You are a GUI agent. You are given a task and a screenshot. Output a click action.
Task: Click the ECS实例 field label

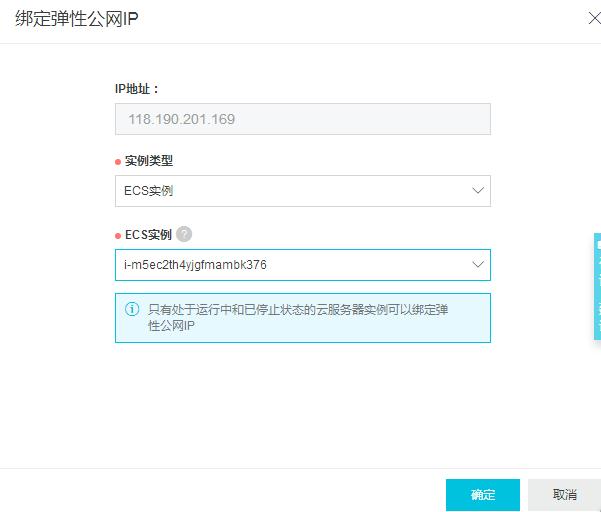(148, 235)
